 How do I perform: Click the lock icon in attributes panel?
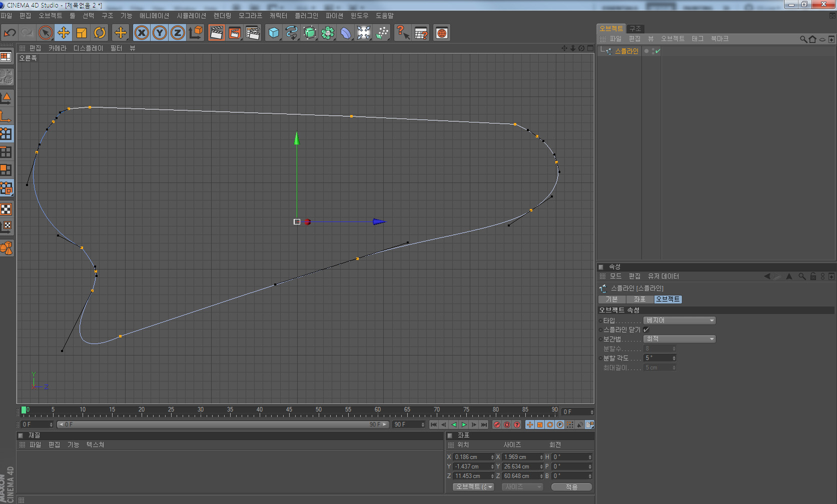coord(813,276)
